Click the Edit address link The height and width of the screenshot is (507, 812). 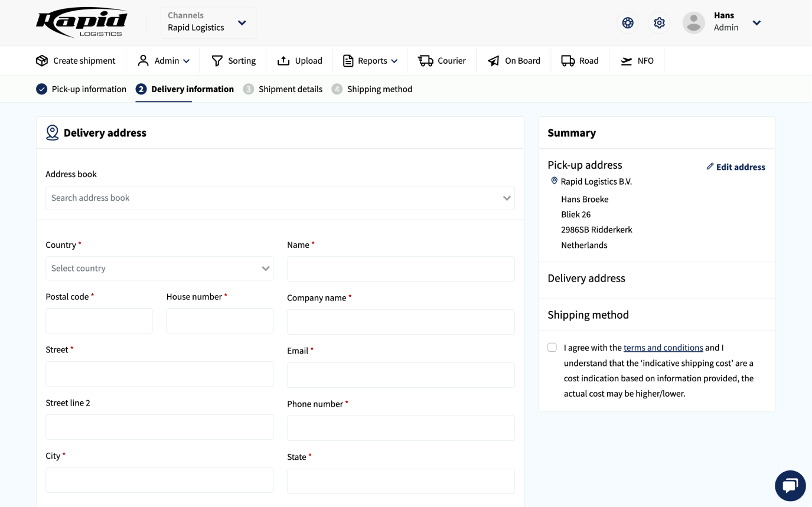point(736,167)
